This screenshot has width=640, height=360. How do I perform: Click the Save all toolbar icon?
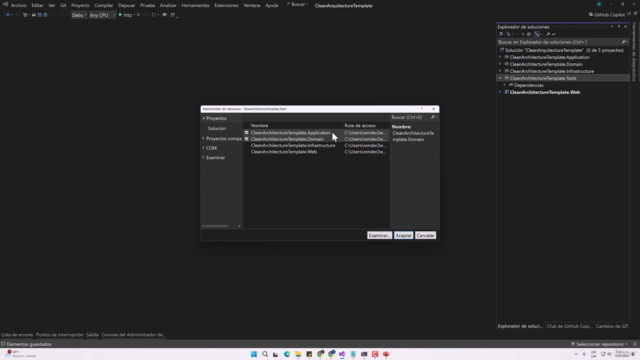(x=45, y=15)
